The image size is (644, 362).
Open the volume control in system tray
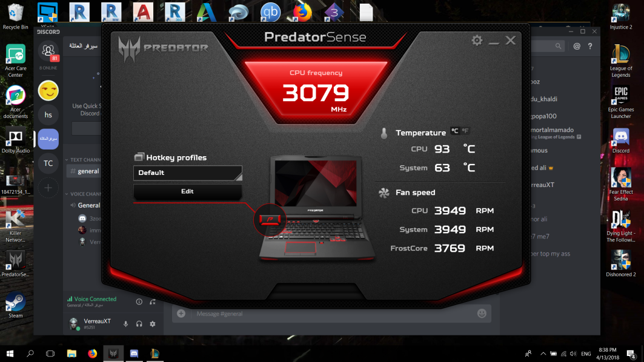tap(573, 354)
